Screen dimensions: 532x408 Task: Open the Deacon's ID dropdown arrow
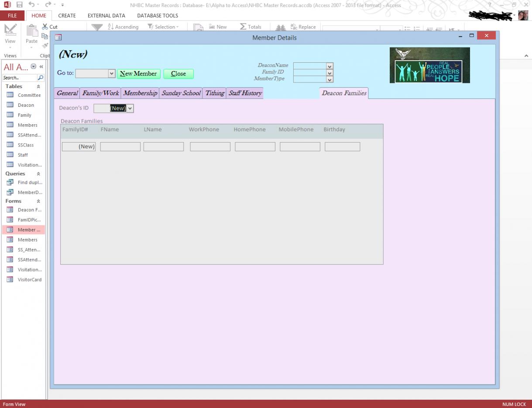(x=130, y=108)
